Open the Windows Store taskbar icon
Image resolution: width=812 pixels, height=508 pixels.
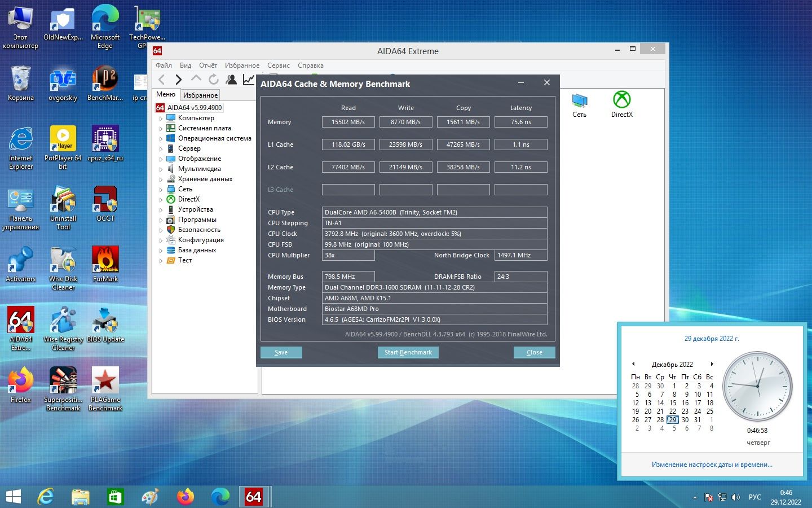coord(115,497)
